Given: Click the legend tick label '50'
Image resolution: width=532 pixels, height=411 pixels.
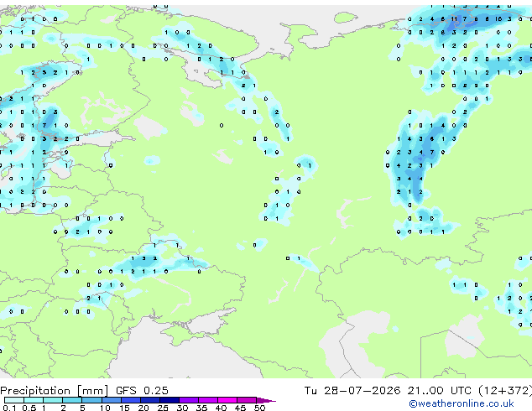Looking at the screenshot, I should pos(259,408).
